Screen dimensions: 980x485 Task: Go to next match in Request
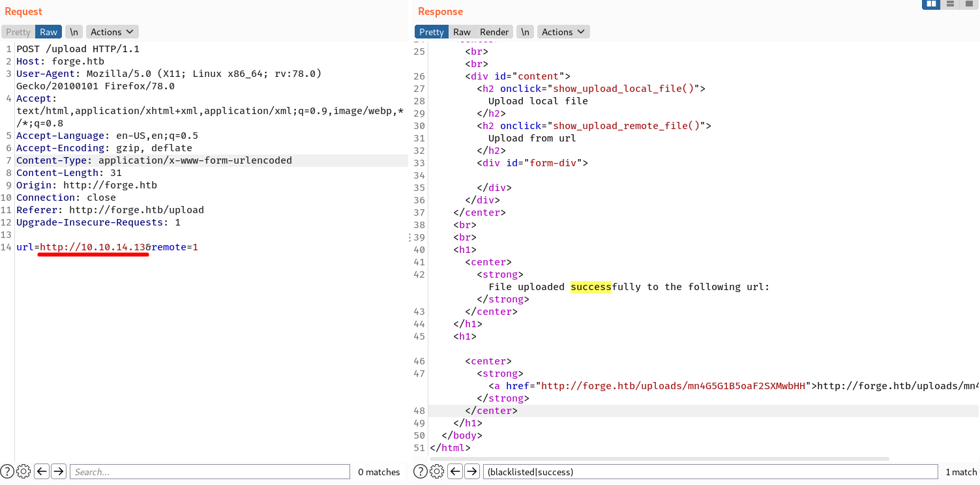click(59, 471)
